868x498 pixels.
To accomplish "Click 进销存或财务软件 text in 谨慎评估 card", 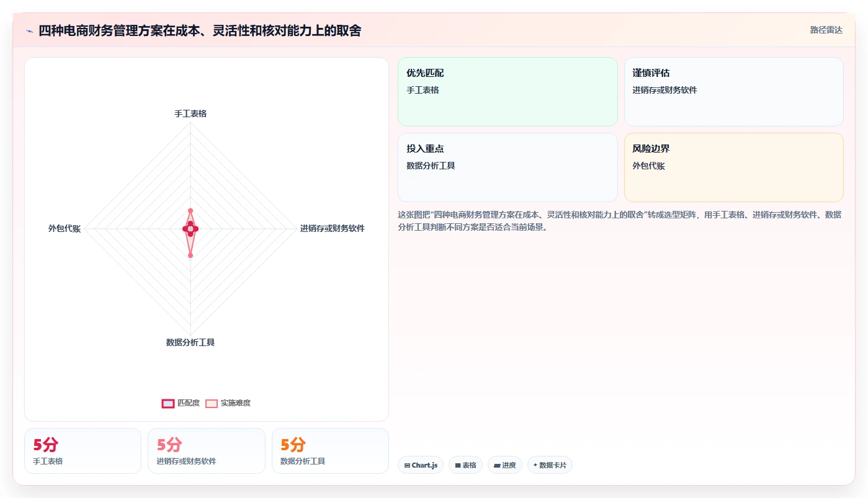I will coord(665,90).
